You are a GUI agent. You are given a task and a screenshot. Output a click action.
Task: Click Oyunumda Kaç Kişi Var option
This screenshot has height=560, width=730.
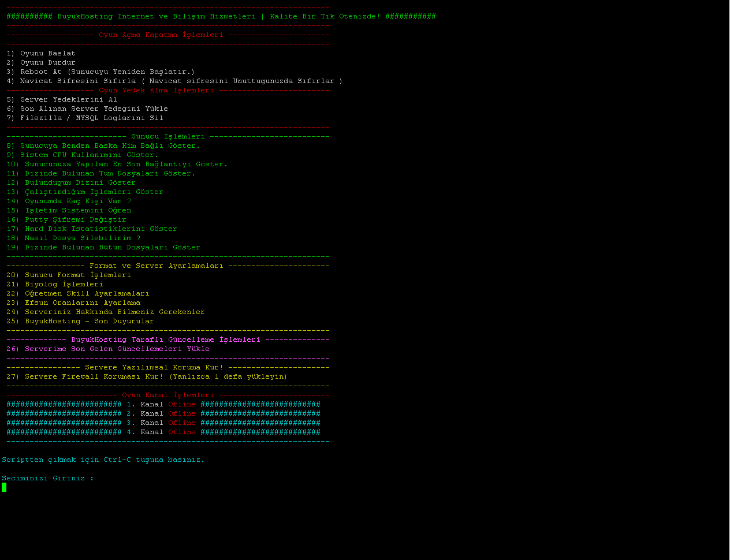(69, 201)
